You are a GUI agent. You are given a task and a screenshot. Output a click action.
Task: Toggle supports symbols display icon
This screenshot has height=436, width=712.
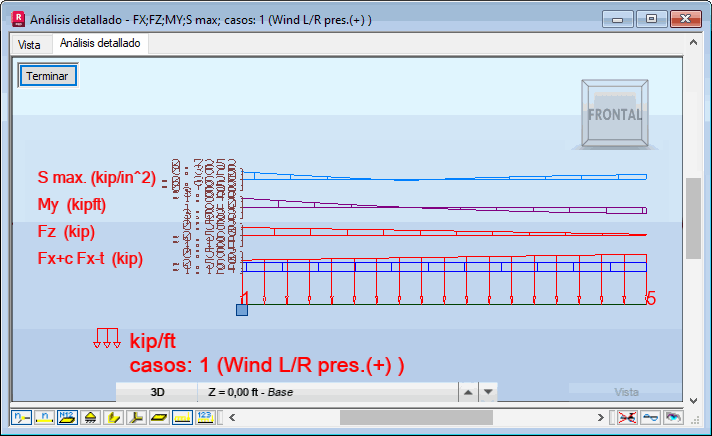pos(90,417)
